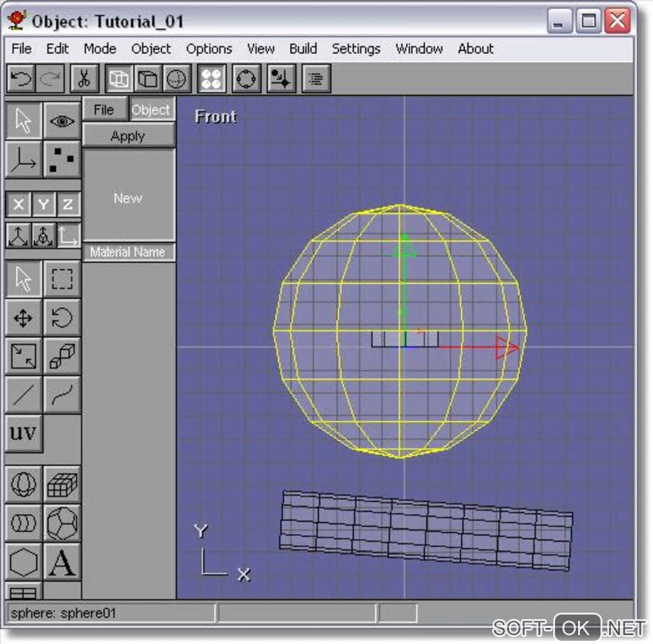Select the top-left arrow pointer tool

(x=24, y=121)
